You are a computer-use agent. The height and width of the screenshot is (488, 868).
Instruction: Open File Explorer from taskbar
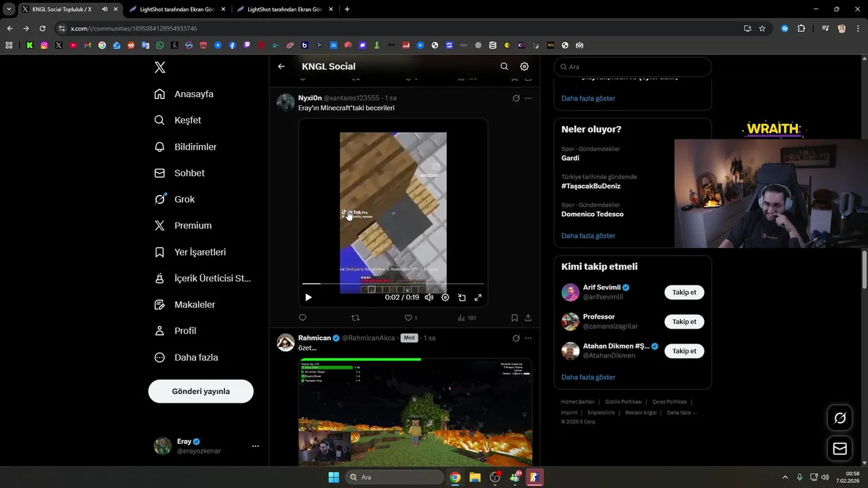475,477
